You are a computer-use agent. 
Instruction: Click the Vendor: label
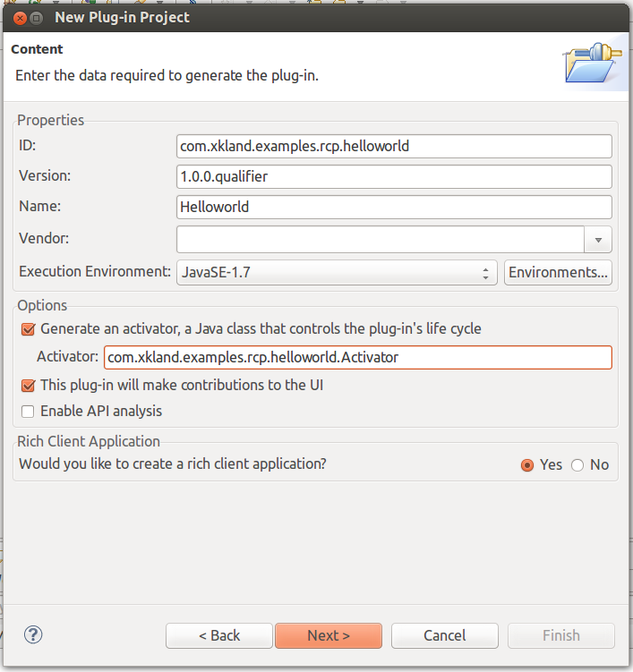click(44, 238)
